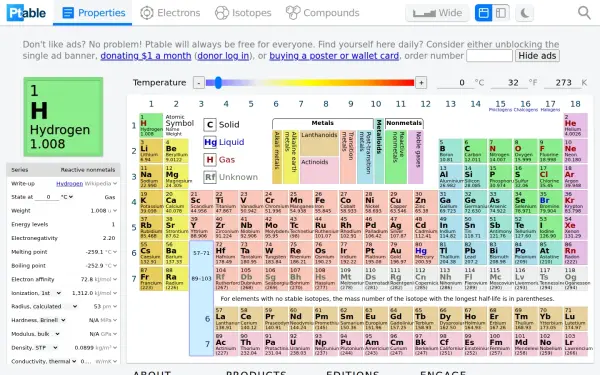The image size is (600, 375).
Task: Open the Isotopes tab
Action: point(243,13)
